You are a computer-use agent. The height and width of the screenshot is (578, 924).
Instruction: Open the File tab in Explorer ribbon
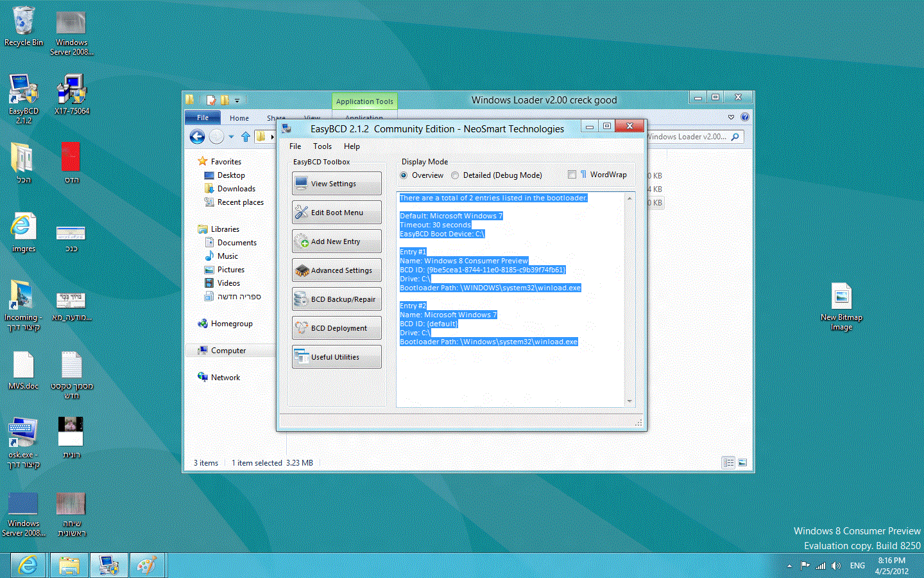point(203,118)
